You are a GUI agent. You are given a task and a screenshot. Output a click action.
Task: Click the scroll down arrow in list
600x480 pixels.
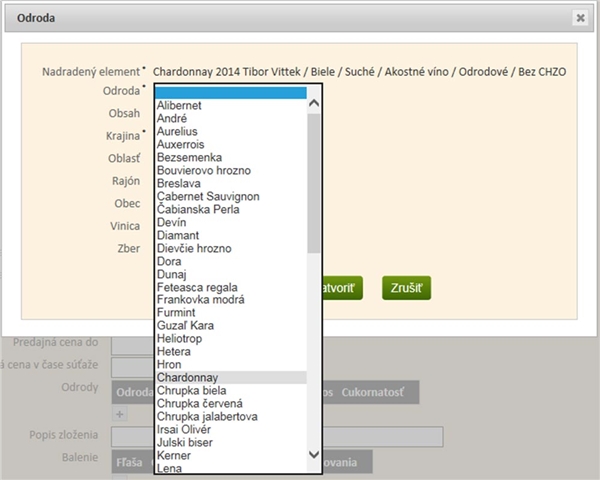click(314, 455)
